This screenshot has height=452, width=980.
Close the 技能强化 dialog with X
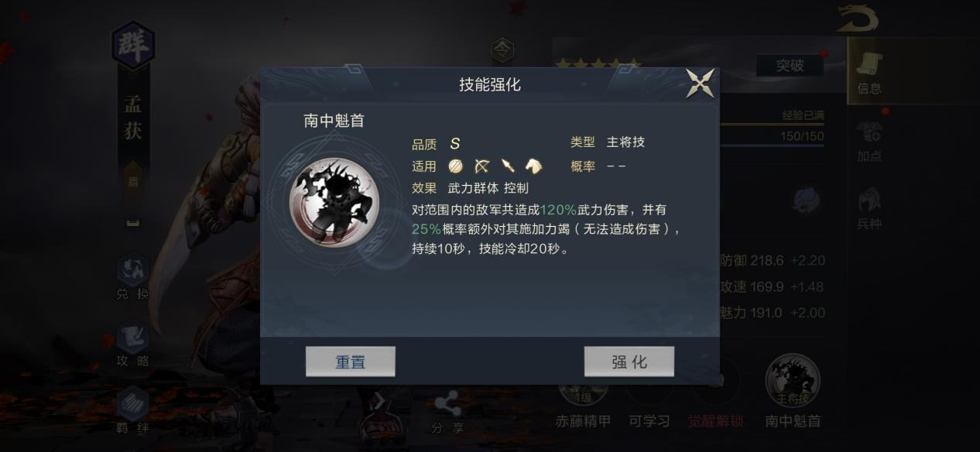tap(700, 84)
